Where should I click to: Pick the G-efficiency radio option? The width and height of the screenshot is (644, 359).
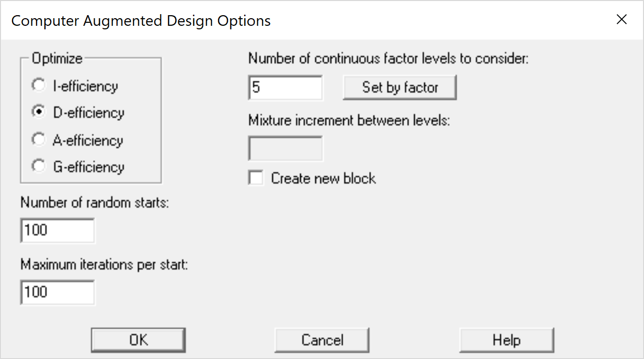[x=38, y=166]
